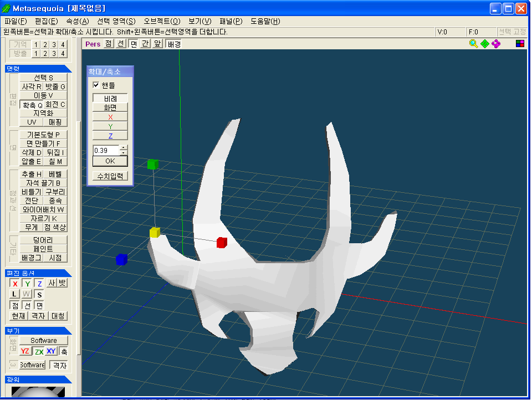Toggle the 격자 grid display button

point(58,365)
